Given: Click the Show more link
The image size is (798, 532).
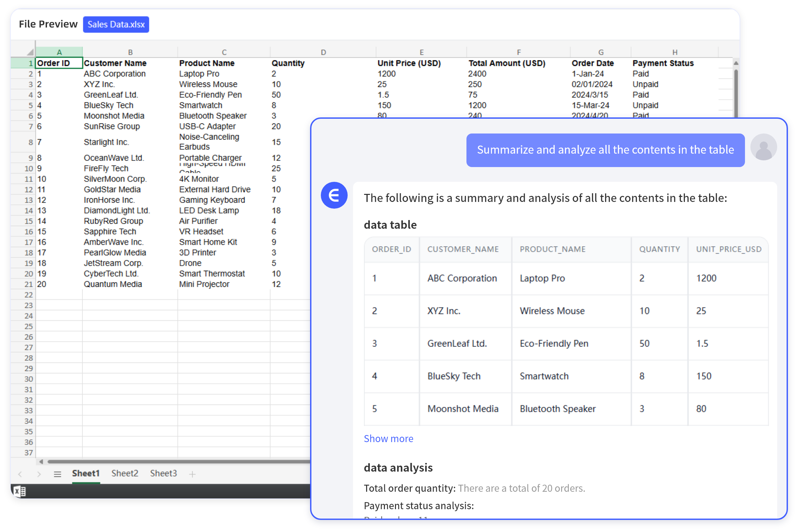Looking at the screenshot, I should [388, 438].
